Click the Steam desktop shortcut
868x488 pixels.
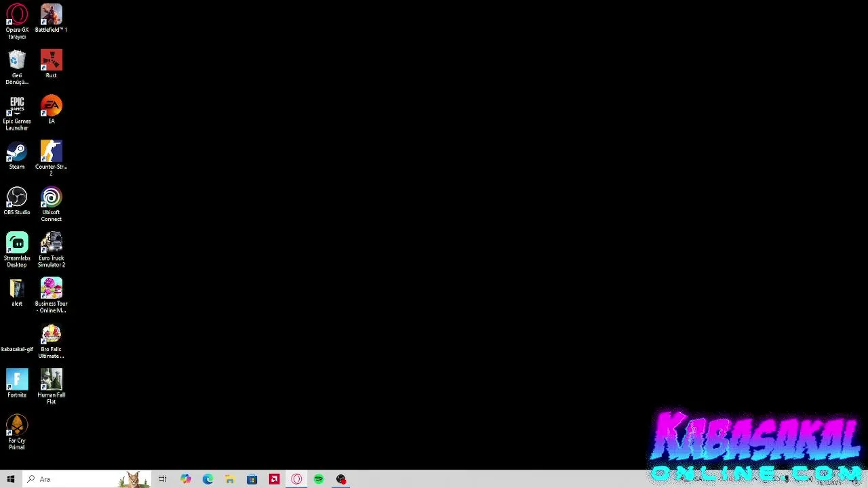coord(17,155)
